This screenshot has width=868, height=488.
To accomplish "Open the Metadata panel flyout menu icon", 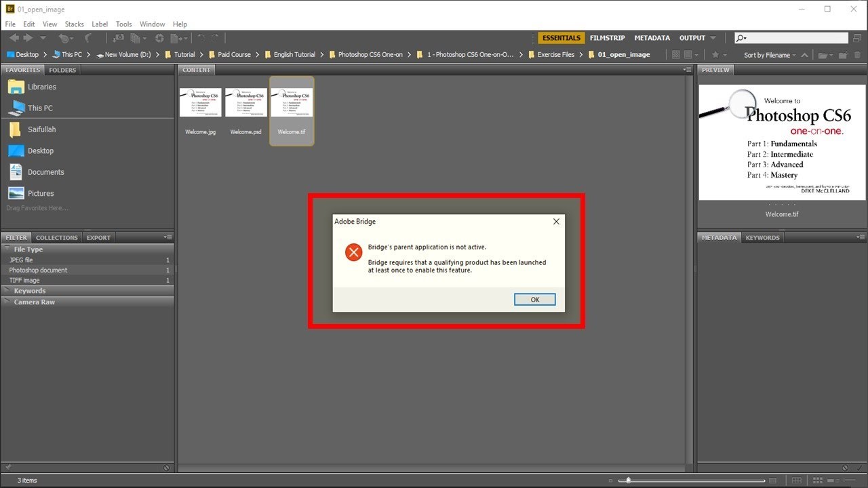I will click(861, 237).
